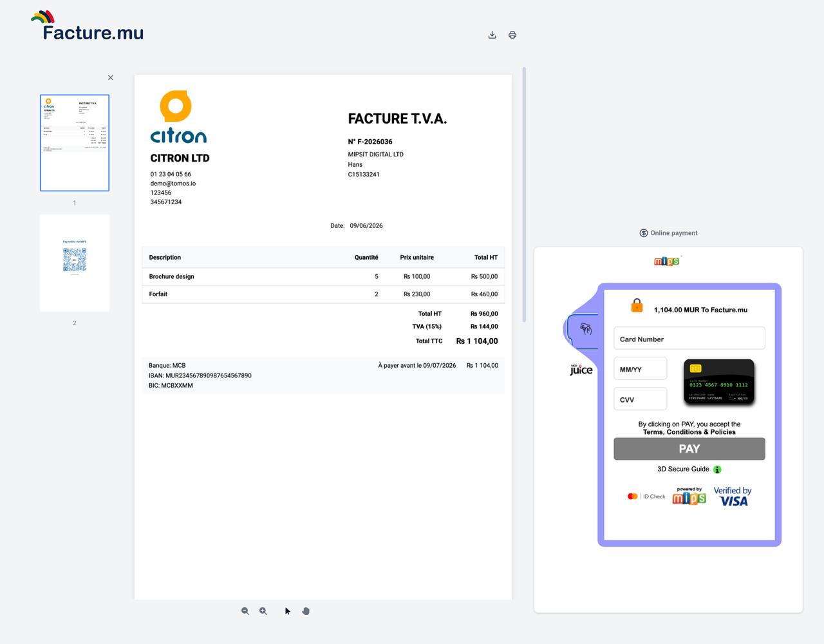
Task: Close the thumbnail sidebar with the X
Action: [111, 77]
